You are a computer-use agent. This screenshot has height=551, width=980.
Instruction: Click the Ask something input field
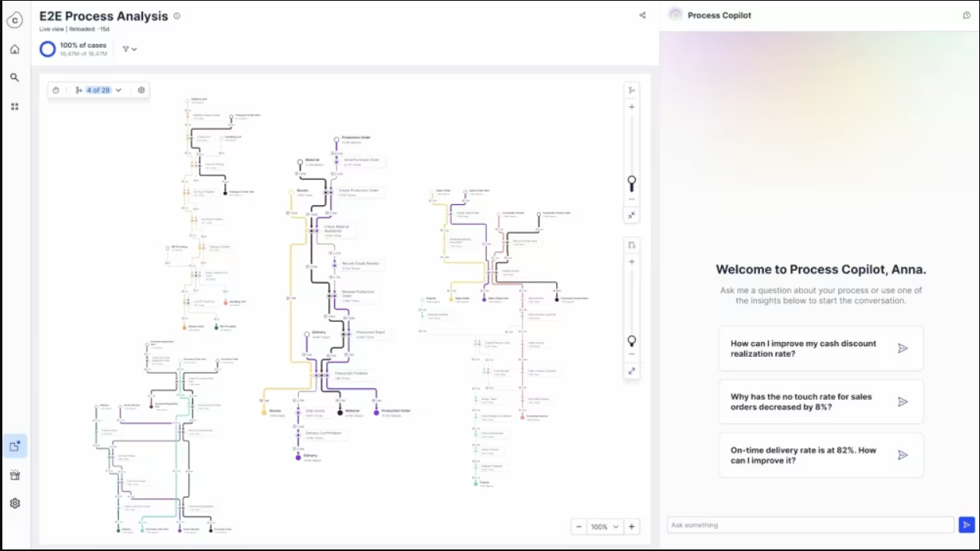coord(810,525)
